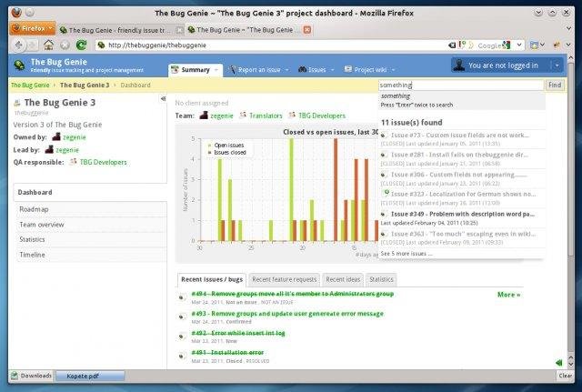Switch to the Recent ideas tab

click(x=342, y=279)
